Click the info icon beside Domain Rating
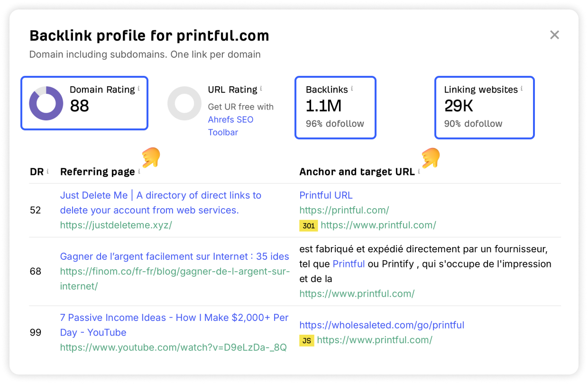Screen dimensions: 588x384 coord(139,88)
